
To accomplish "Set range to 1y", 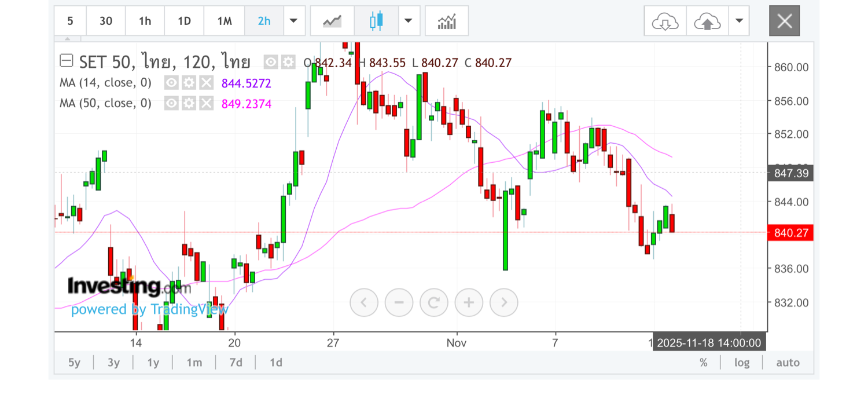I will pyautogui.click(x=153, y=363).
